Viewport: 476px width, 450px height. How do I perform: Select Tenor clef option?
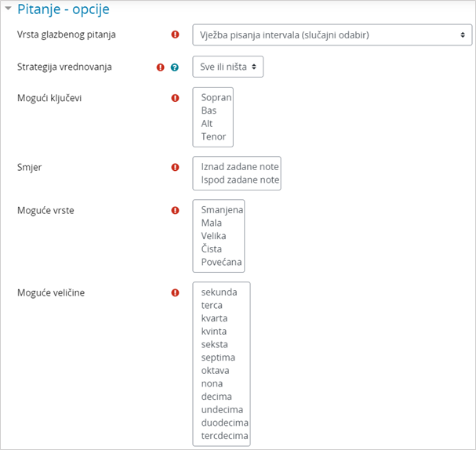[213, 136]
